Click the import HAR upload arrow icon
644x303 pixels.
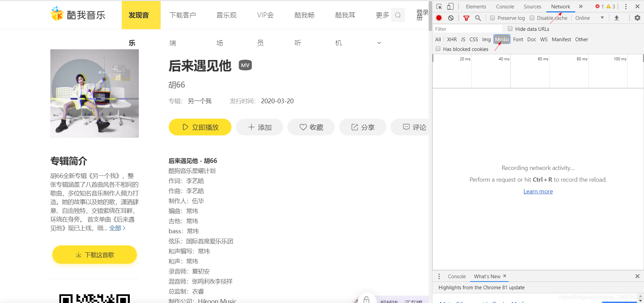616,18
